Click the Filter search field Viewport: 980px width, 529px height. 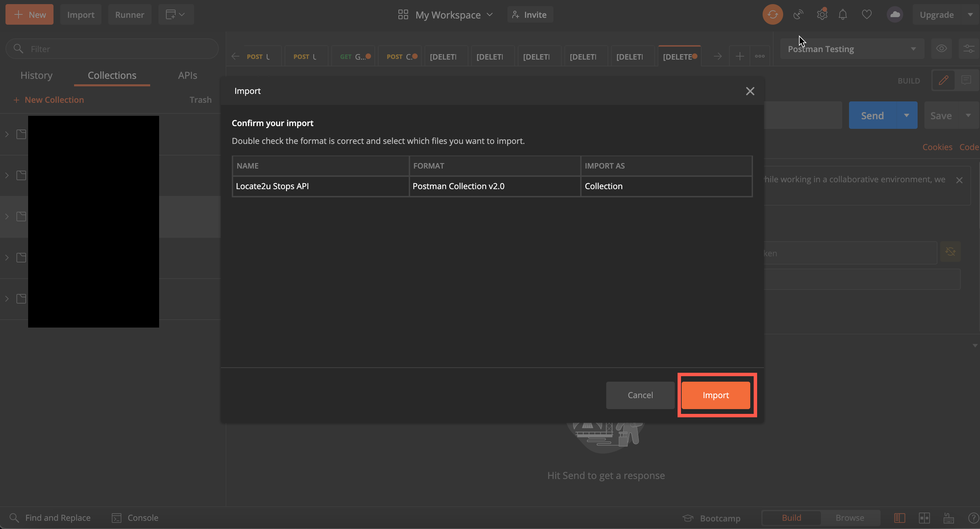pyautogui.click(x=112, y=49)
